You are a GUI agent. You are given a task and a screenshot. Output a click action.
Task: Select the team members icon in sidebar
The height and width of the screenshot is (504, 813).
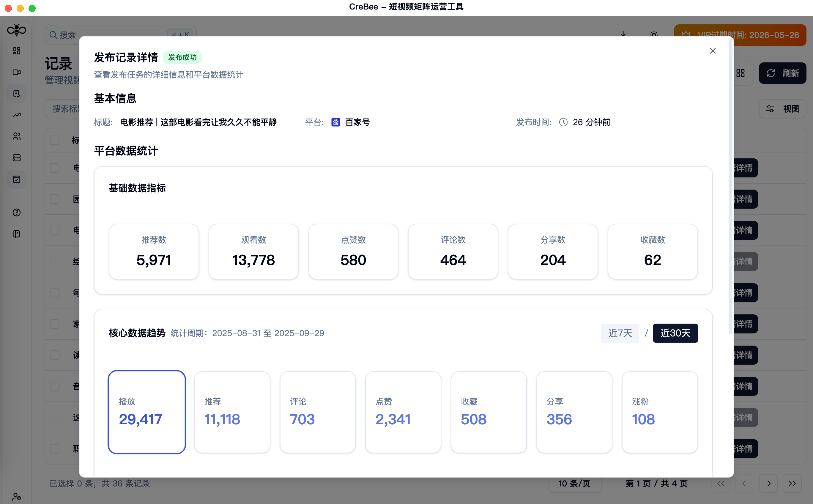point(16,137)
